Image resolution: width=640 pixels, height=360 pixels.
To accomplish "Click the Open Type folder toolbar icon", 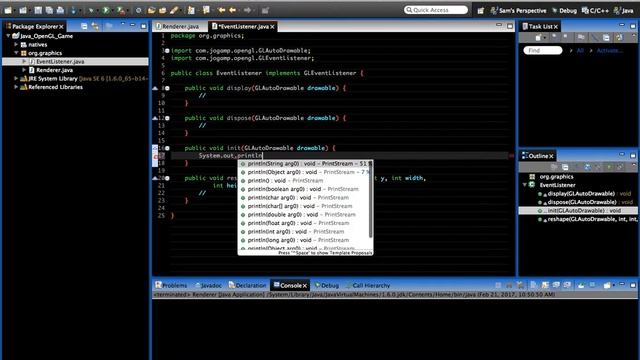I will click(x=151, y=10).
